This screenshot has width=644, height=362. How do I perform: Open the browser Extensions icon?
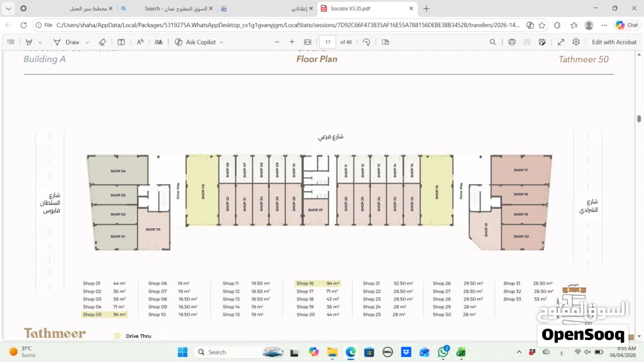tap(557, 25)
